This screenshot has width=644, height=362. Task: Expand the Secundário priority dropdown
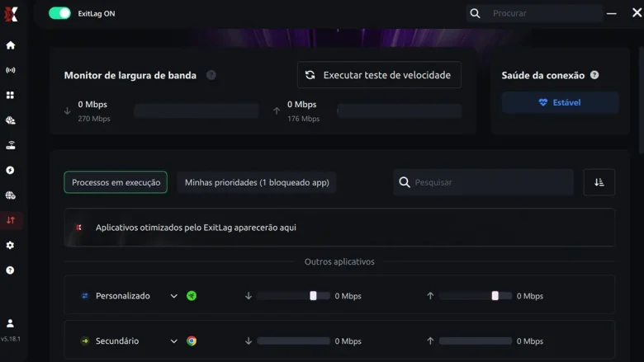click(173, 341)
